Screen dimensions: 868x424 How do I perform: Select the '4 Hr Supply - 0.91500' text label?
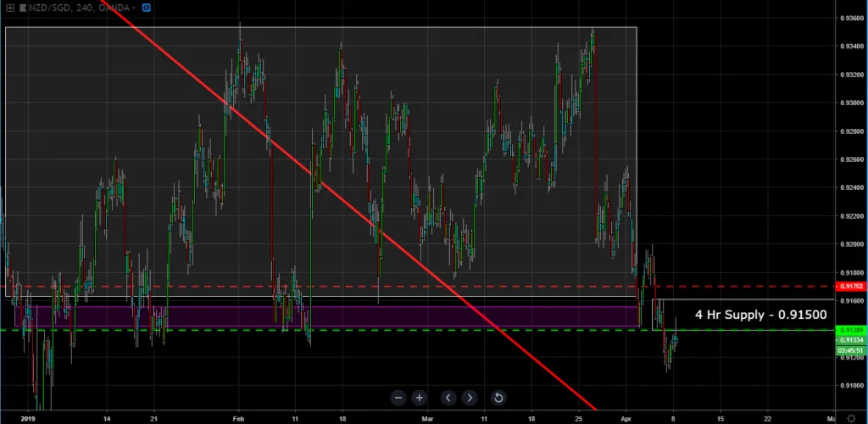point(760,315)
